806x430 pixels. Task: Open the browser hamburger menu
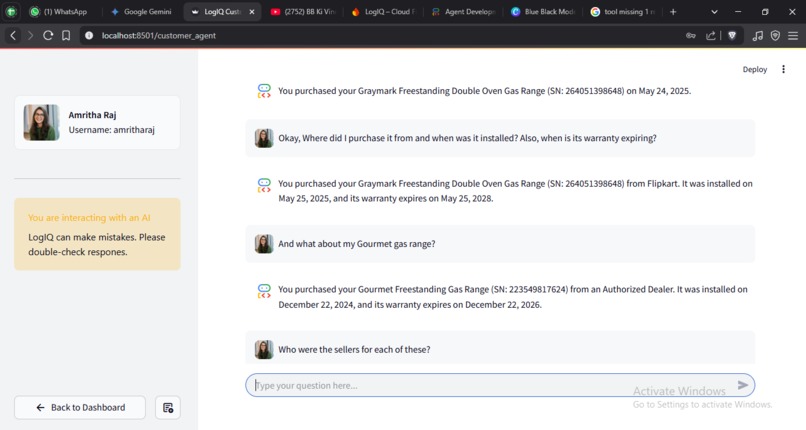793,35
